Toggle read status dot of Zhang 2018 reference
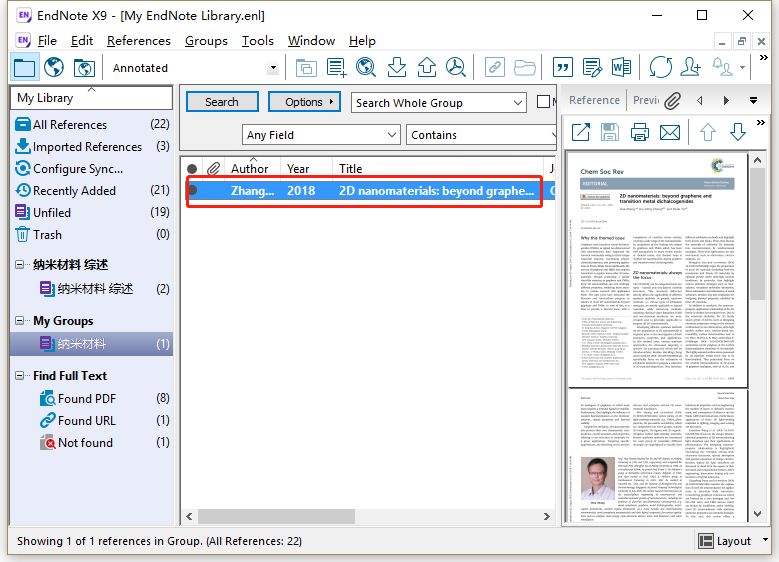 [192, 190]
